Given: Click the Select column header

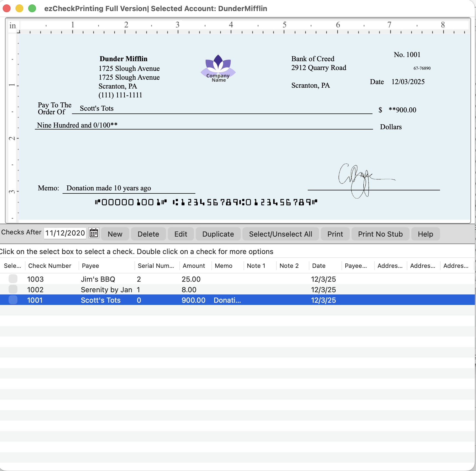Looking at the screenshot, I should point(12,266).
